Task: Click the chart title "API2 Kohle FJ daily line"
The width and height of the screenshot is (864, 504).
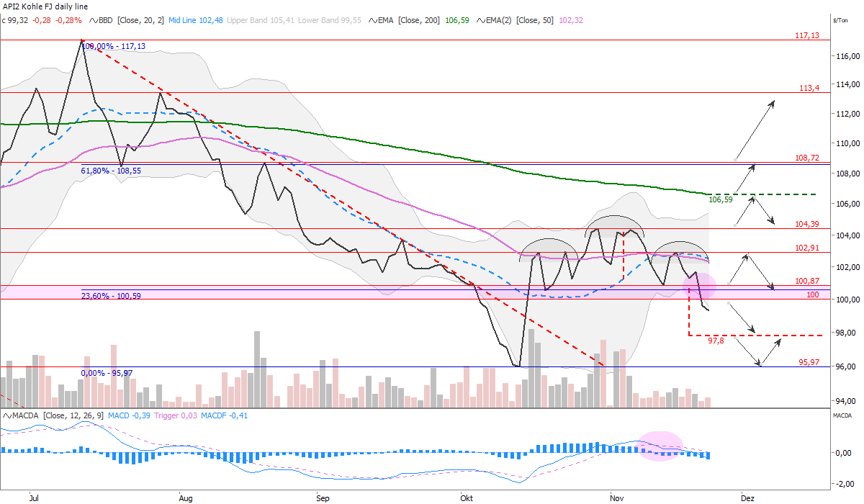Action: coord(45,6)
